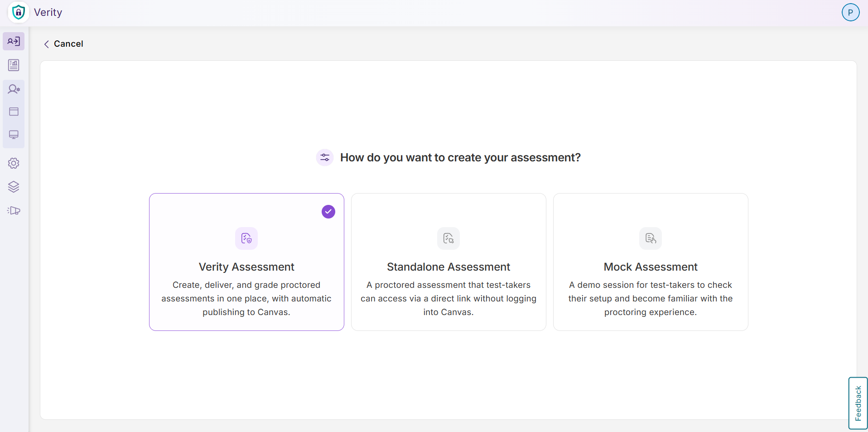
Task: Open the megaphone announcements sidebar icon
Action: pyautogui.click(x=14, y=210)
